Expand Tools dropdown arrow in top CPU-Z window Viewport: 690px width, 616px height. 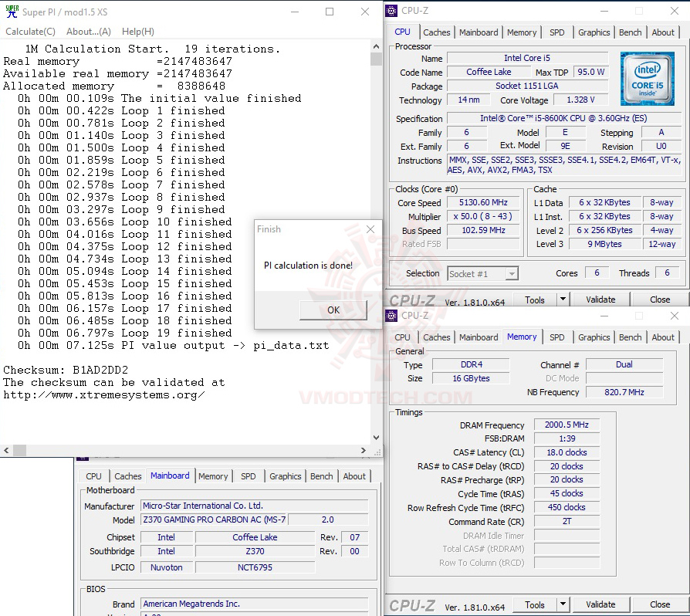pyautogui.click(x=563, y=300)
